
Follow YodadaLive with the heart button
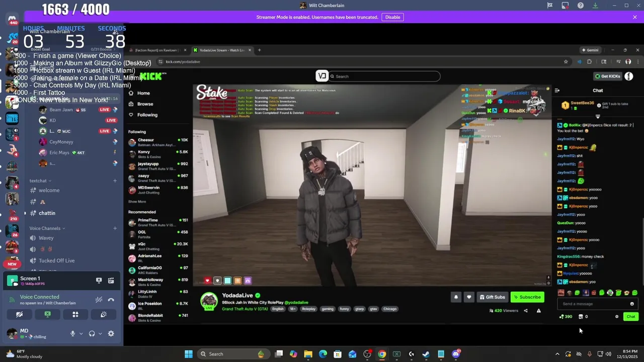coord(469,297)
